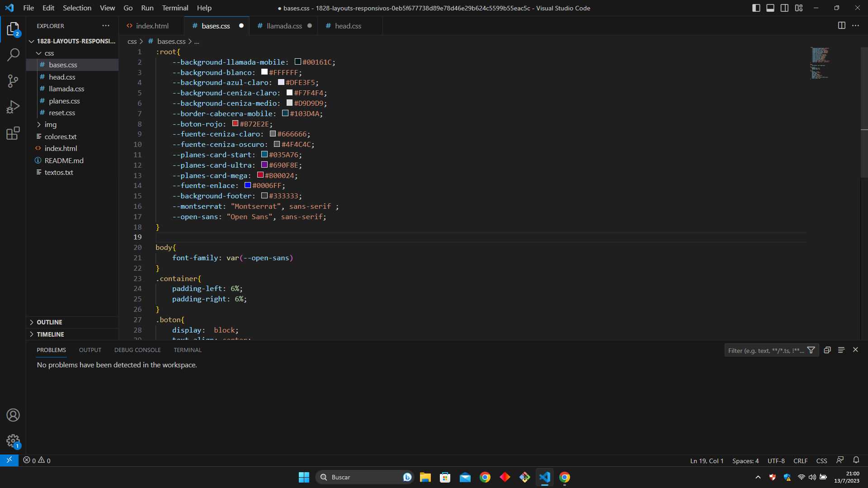Open the Selection menu
The image size is (868, 488).
pyautogui.click(x=77, y=8)
